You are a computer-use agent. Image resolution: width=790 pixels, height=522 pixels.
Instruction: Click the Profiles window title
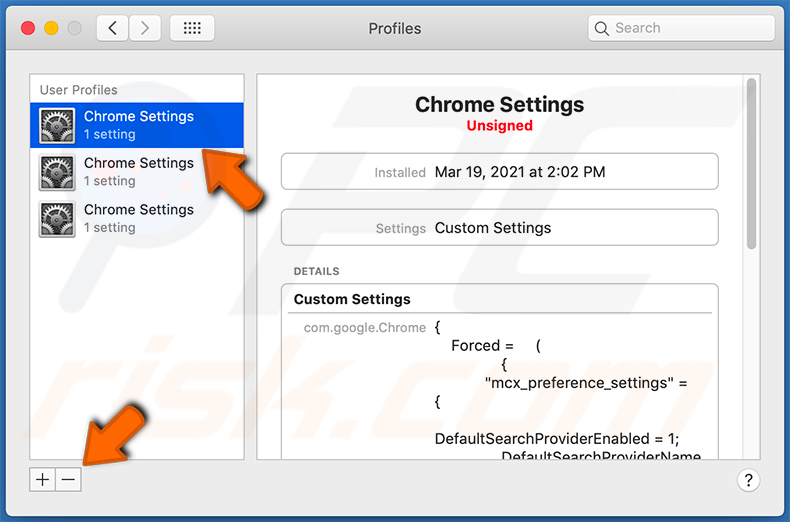click(395, 28)
